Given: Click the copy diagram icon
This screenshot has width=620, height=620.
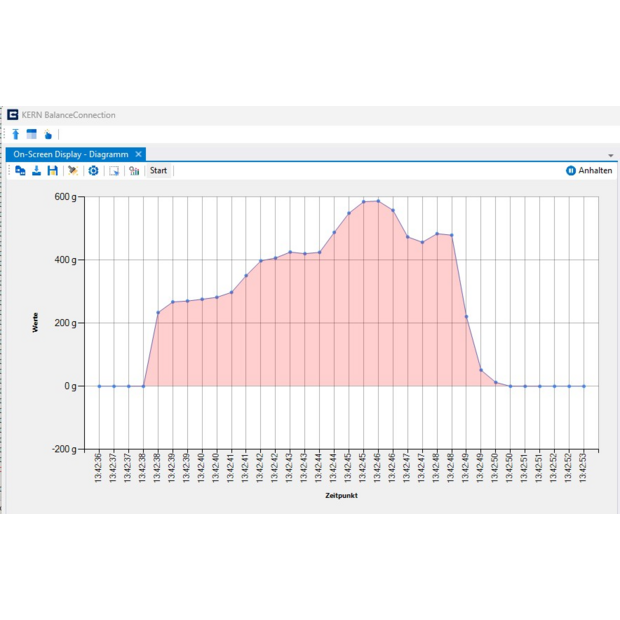Looking at the screenshot, I should 20,171.
